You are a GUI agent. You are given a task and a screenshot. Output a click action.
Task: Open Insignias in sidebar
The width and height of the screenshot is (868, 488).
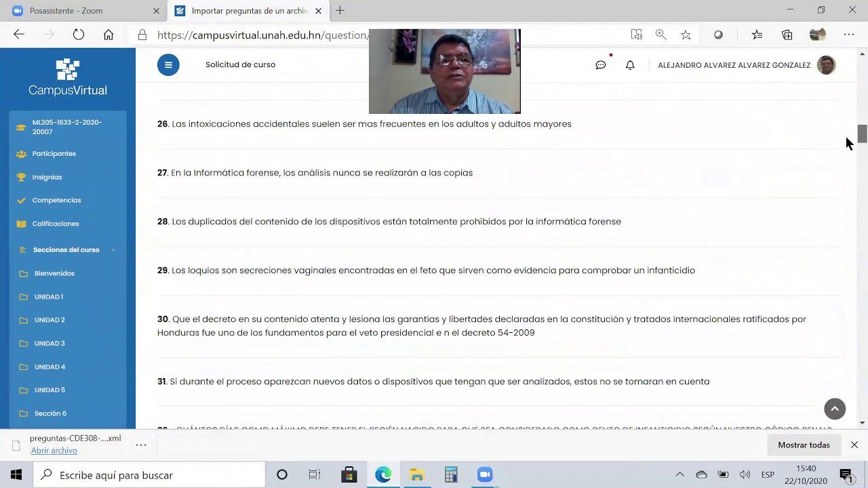[x=47, y=177]
